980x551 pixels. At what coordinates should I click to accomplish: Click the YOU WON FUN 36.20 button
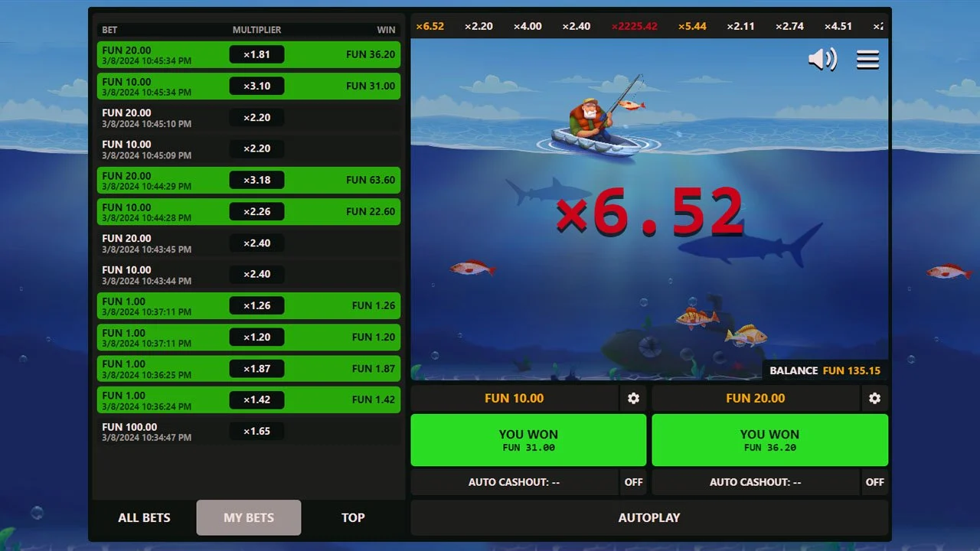tap(769, 440)
